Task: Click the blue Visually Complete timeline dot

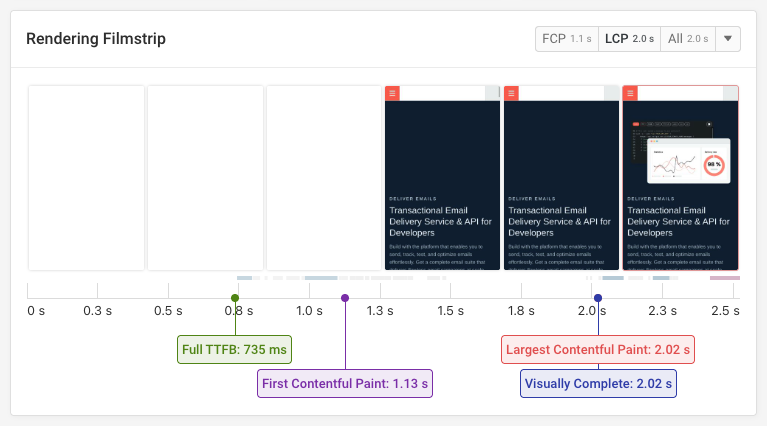Action: tap(598, 298)
